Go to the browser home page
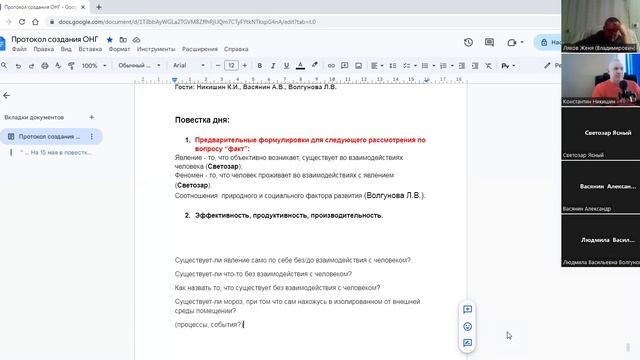 click(36, 22)
